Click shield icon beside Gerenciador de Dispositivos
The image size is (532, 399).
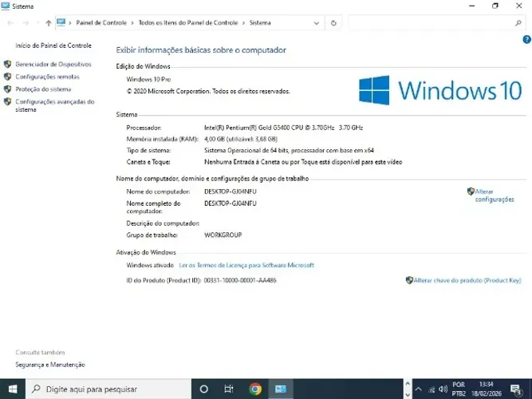[7, 64]
